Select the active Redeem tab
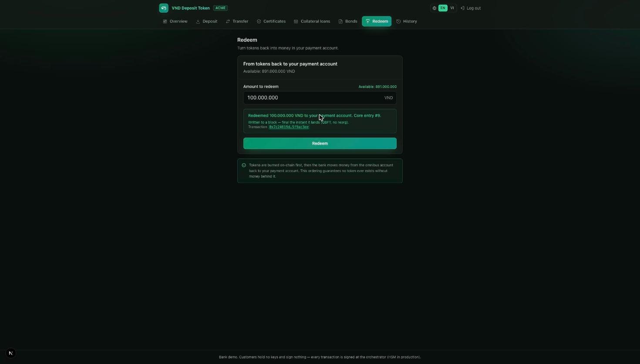This screenshot has height=364, width=640. click(x=377, y=21)
